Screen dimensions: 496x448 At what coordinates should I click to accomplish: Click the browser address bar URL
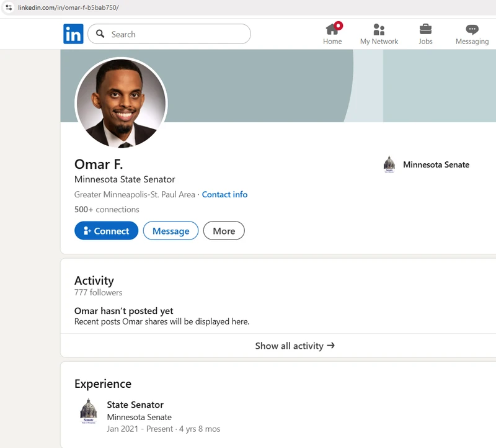point(68,7)
